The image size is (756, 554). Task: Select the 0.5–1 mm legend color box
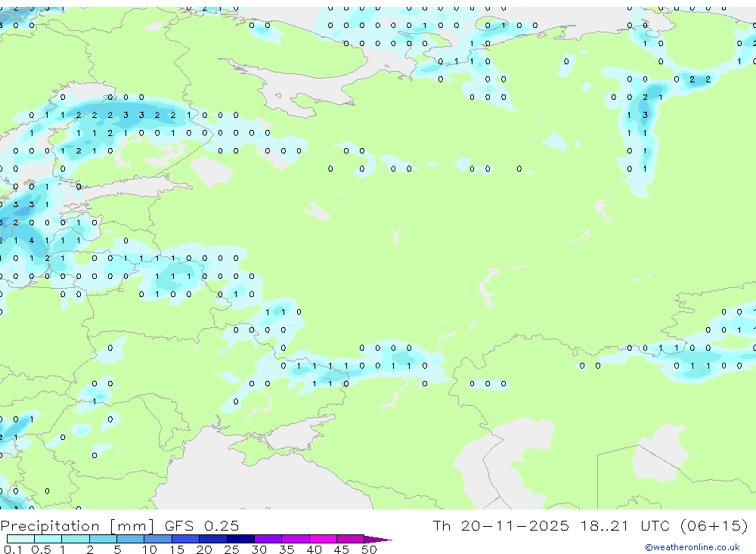click(48, 539)
